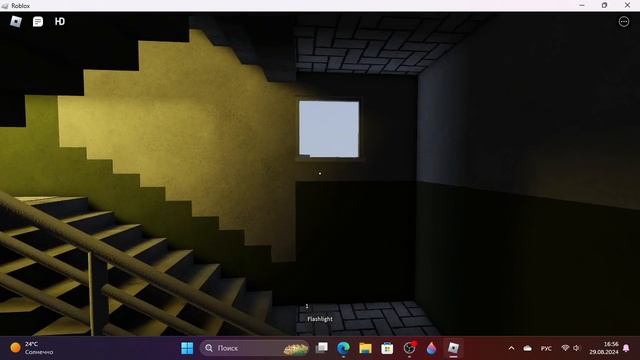Open network Wi-Fi settings icon

pyautogui.click(x=565, y=348)
